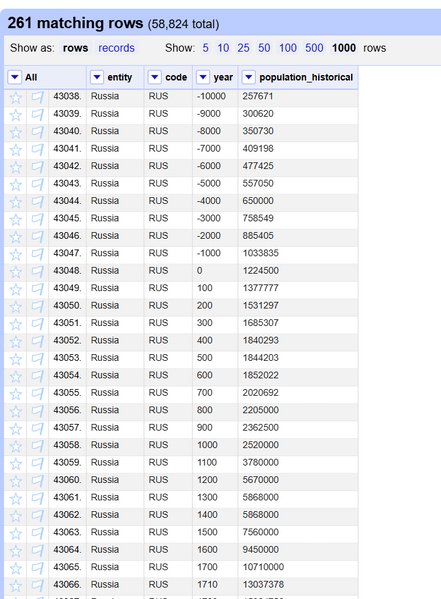
Task: Click population value 409198
Action: pyautogui.click(x=258, y=149)
